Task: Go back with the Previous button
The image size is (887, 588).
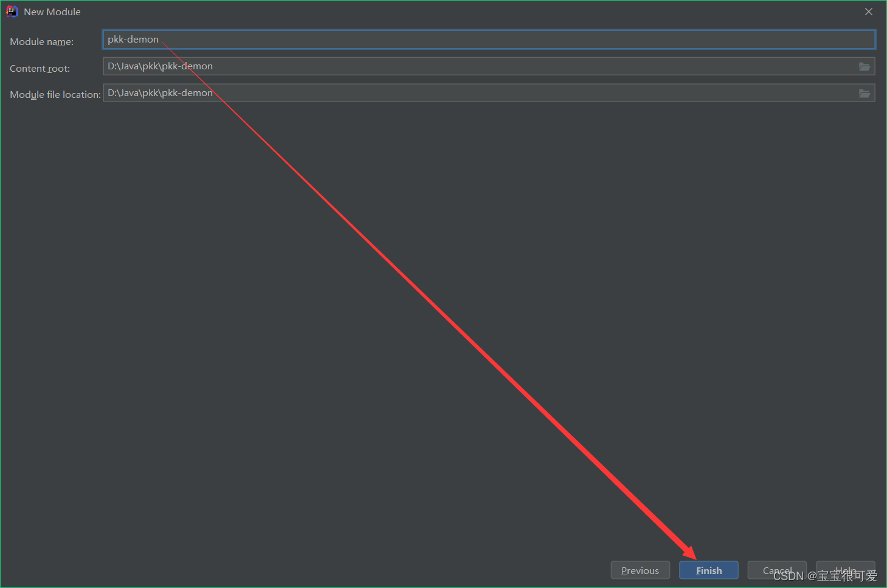Action: pos(640,570)
